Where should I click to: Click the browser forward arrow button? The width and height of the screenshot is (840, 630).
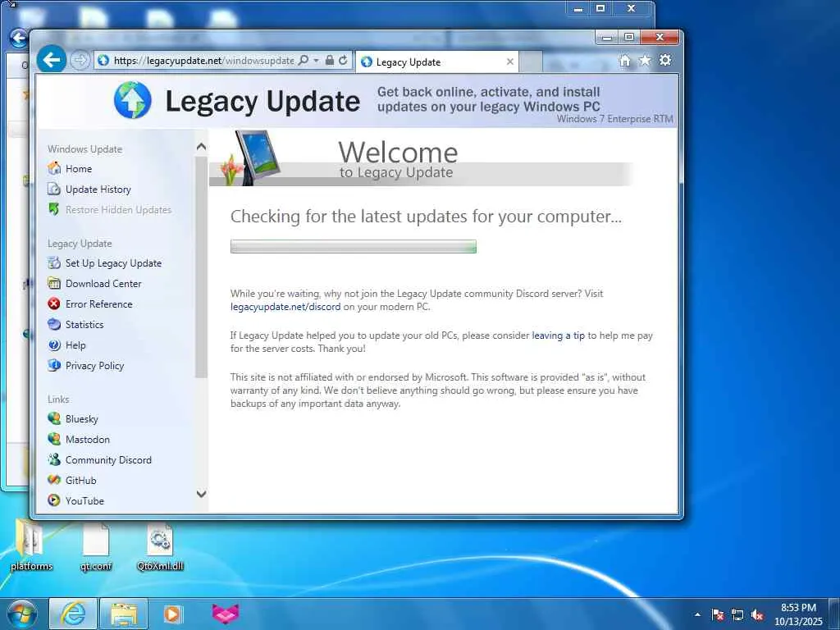point(80,60)
